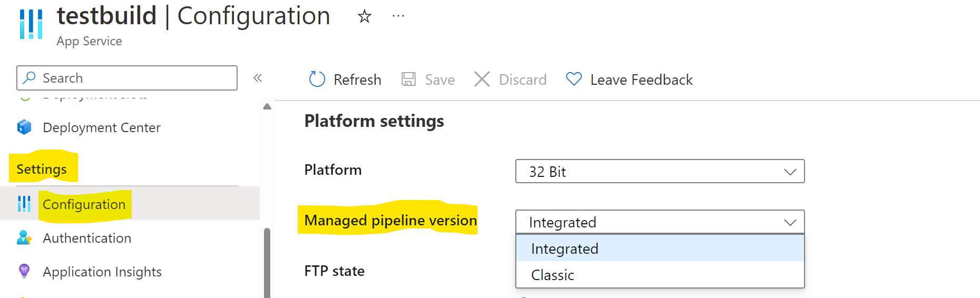Viewport: 980px width, 298px height.
Task: Click the favorite star icon
Action: (364, 17)
